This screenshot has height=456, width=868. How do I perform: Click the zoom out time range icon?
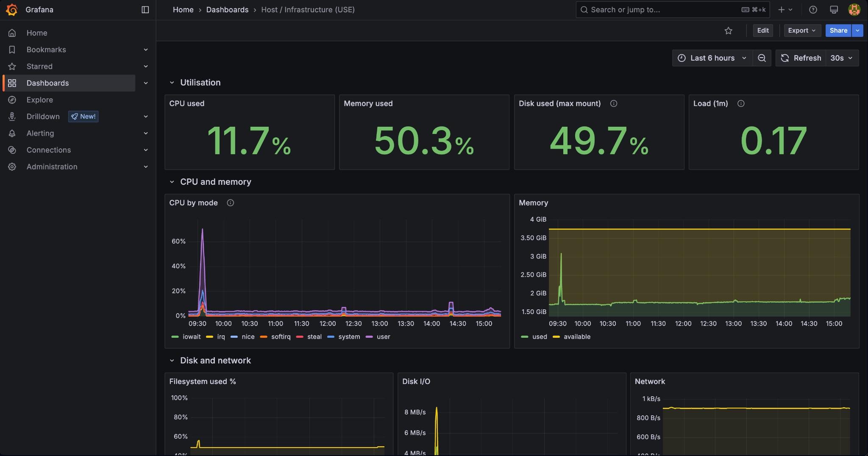pyautogui.click(x=762, y=58)
